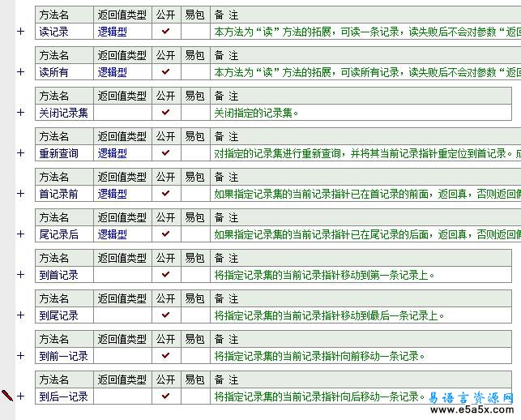Click 逻辑型 return type of 尾记录后
Screen dimensions: 521x420
[113, 235]
